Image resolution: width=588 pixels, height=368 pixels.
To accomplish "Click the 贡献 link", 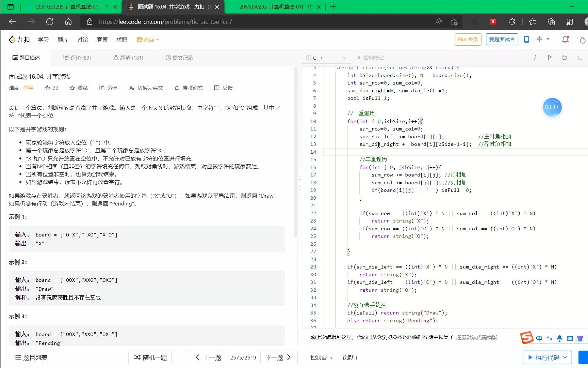I will (x=349, y=358).
